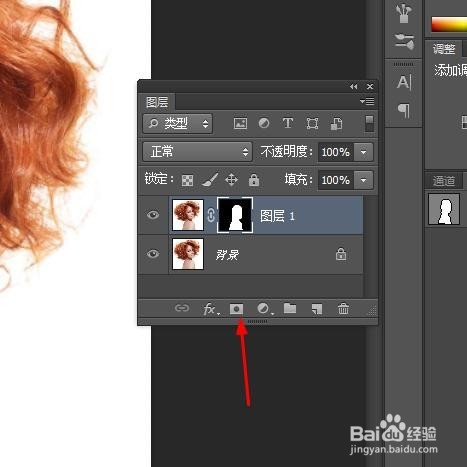Click the 填充 fill label
Viewport: 467px width, 467px height.
click(298, 180)
